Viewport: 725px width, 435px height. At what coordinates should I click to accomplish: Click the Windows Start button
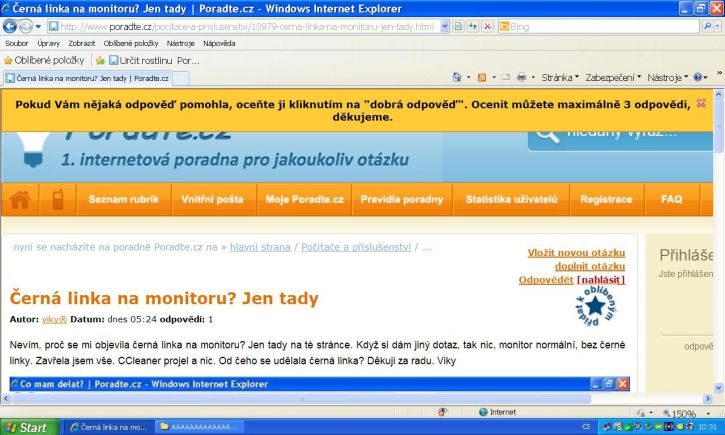pyautogui.click(x=30, y=427)
